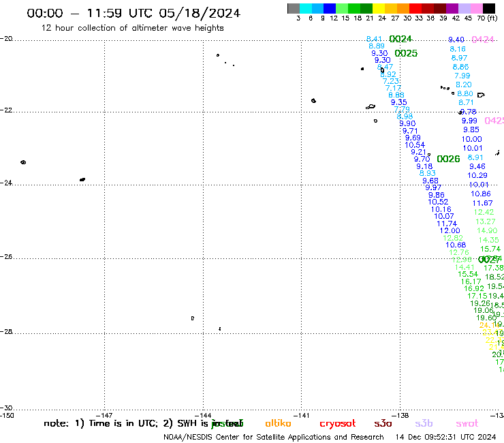This screenshot has width=504, height=443.
Task: Click the wave height value 10.16
Action: tap(441, 209)
